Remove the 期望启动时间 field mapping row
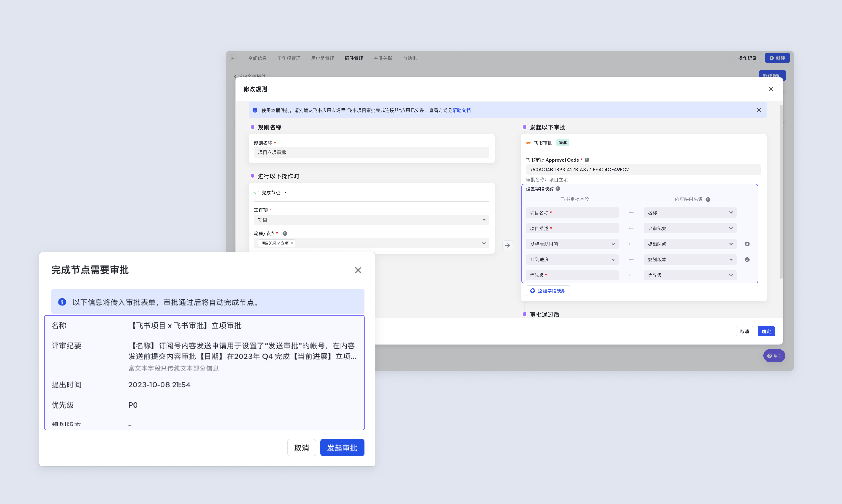This screenshot has height=504, width=842. 747,244
